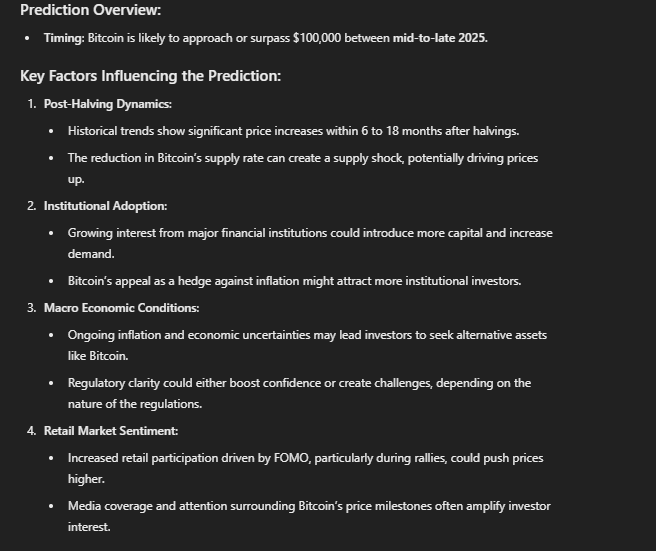This screenshot has height=551, width=656.
Task: Select the "Macro Economic Conditions:" list heading
Action: tap(121, 308)
